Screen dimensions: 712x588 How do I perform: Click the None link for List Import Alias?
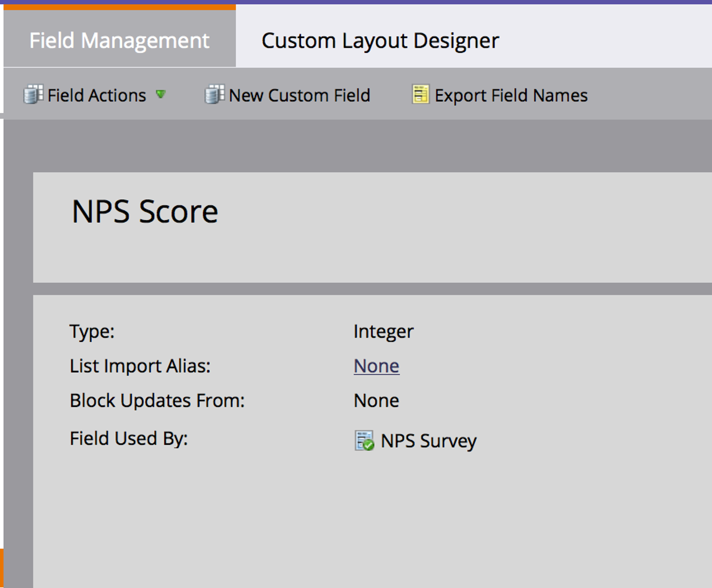pyautogui.click(x=376, y=366)
